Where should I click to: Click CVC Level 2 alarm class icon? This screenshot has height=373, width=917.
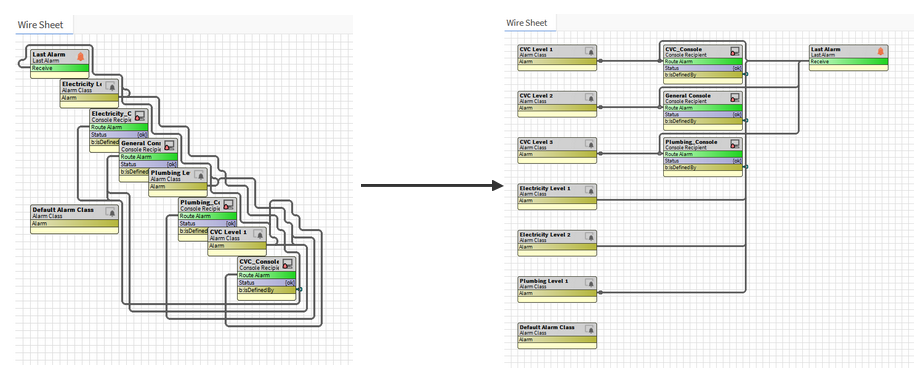coord(590,98)
